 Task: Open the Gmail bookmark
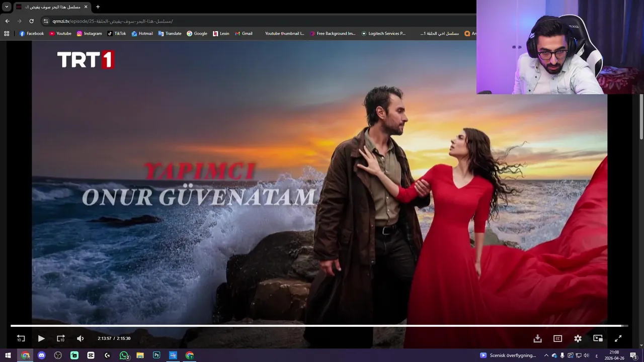244,34
